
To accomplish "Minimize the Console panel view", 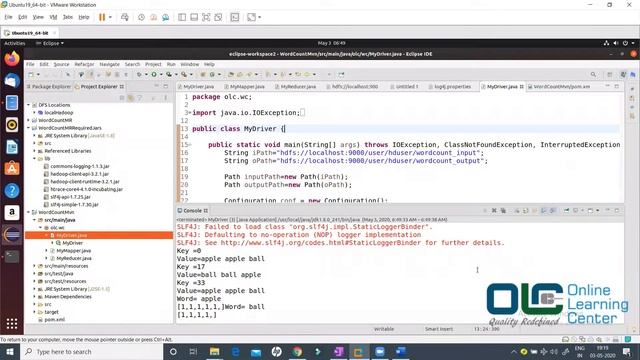I will coord(607,211).
